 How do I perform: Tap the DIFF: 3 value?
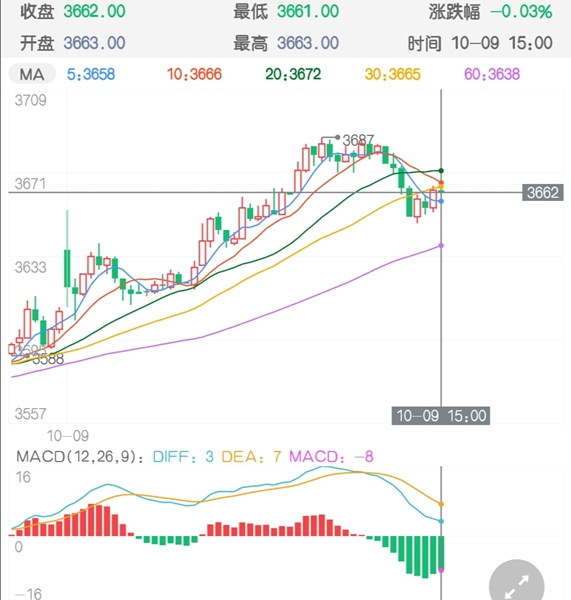pyautogui.click(x=183, y=457)
